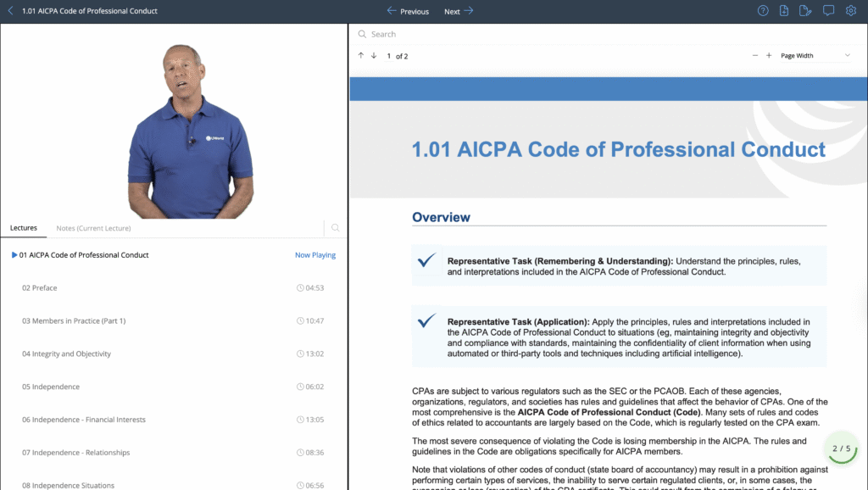Click the previous search result up arrow
Viewport: 868px width, 490px height.
[361, 55]
